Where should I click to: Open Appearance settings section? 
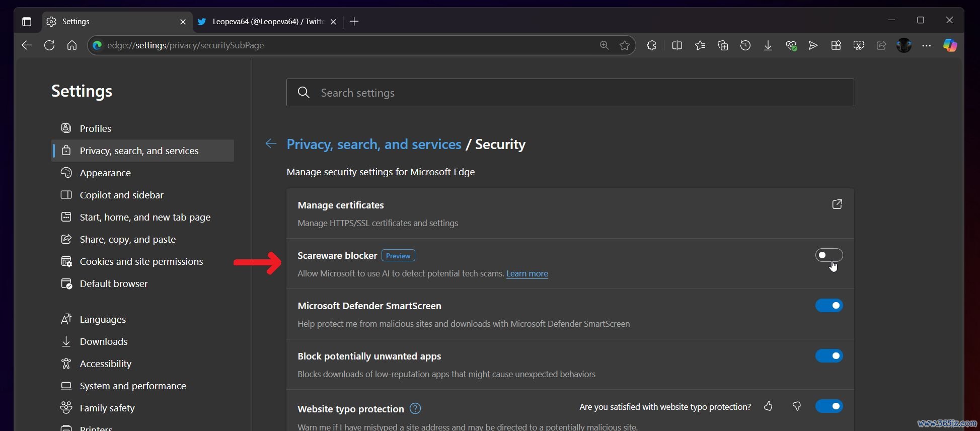point(143,173)
